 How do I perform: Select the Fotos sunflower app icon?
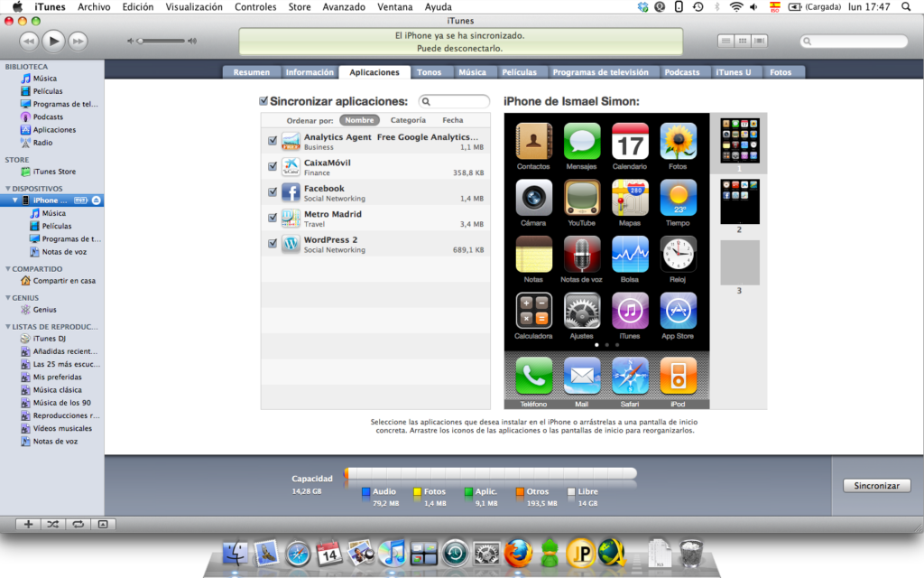coord(678,141)
